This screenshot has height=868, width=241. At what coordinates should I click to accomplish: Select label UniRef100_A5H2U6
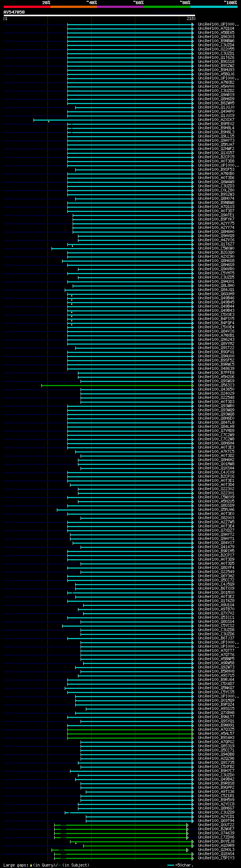coord(216,377)
